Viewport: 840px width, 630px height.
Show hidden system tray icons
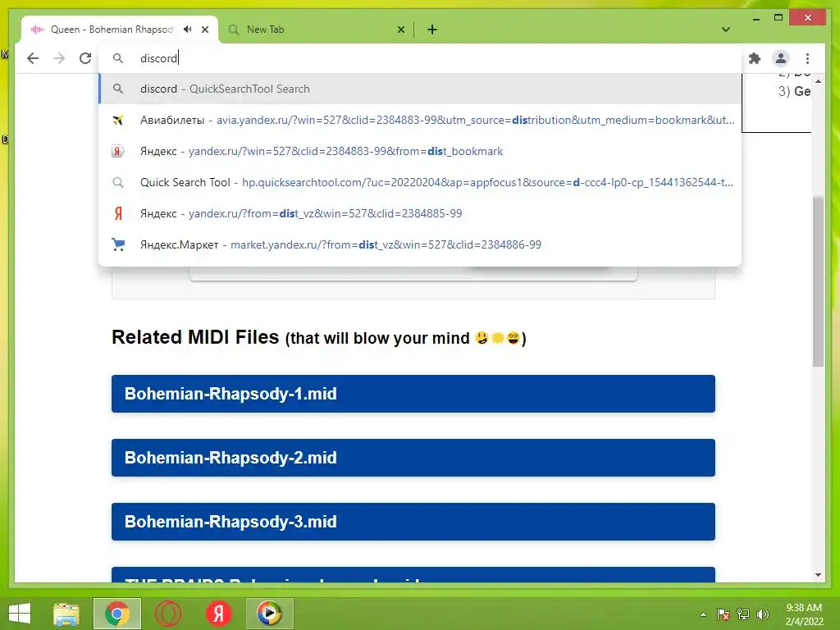click(x=703, y=614)
